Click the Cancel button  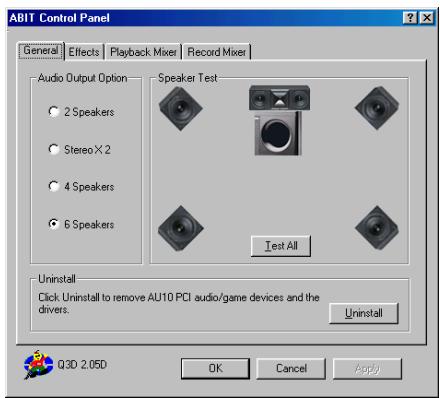(291, 368)
